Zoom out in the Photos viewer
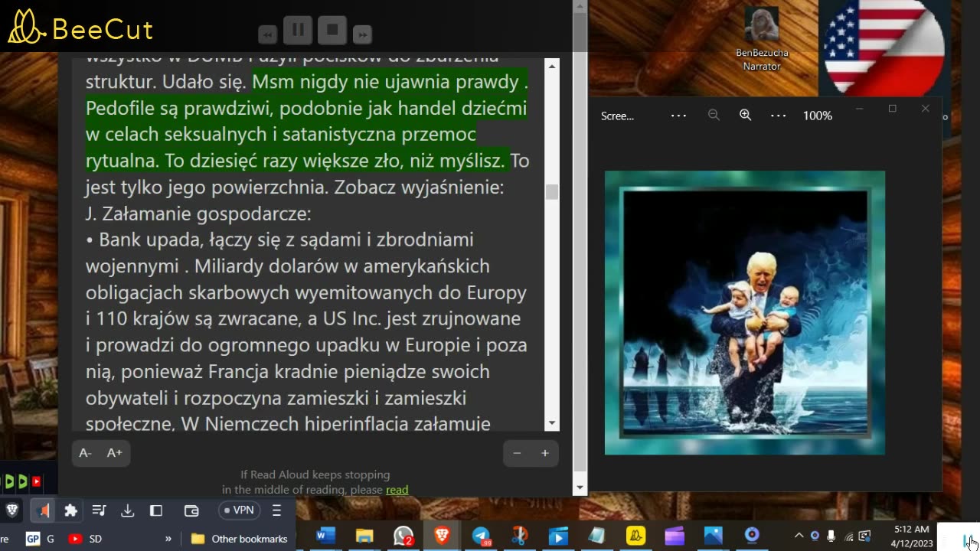The height and width of the screenshot is (551, 980). [714, 115]
